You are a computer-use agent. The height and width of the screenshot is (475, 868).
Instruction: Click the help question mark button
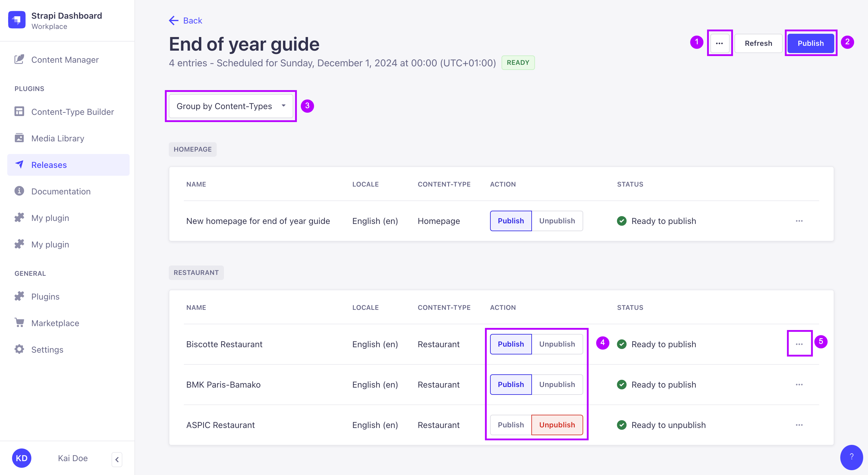(851, 457)
